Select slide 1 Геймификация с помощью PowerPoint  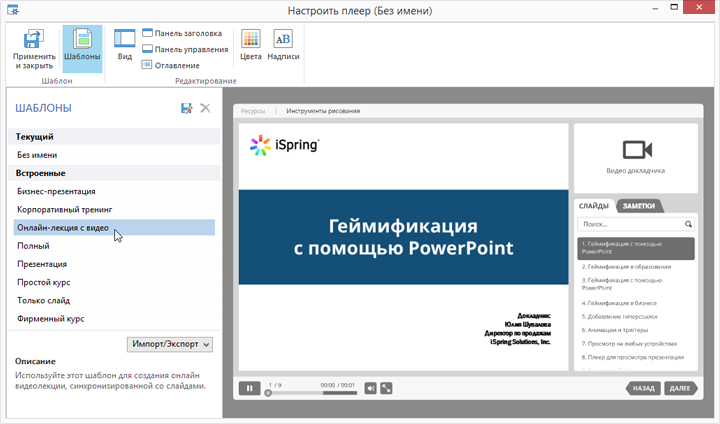(x=636, y=248)
